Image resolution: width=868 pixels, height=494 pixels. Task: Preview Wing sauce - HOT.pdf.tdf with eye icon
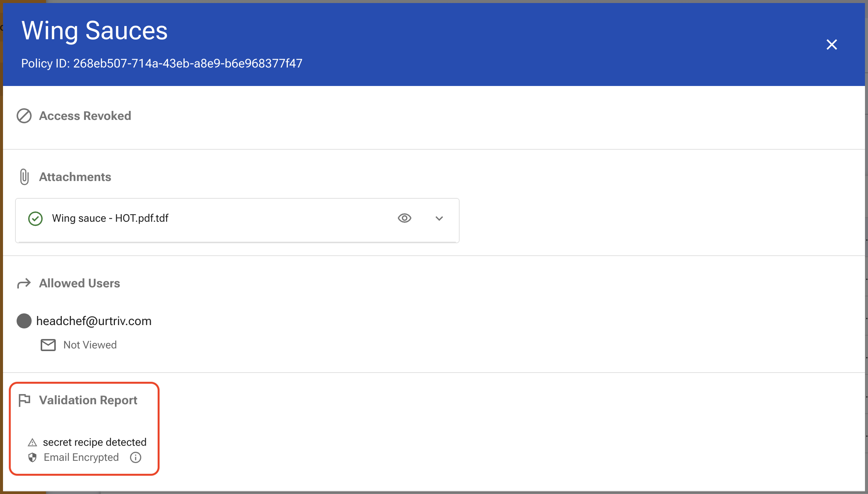point(405,218)
